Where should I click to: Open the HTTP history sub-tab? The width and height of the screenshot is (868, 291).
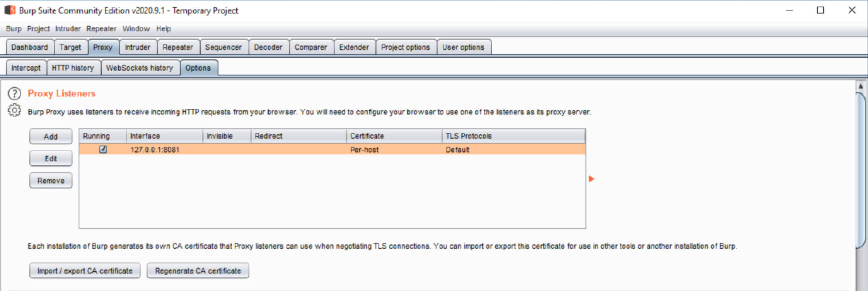click(x=73, y=68)
